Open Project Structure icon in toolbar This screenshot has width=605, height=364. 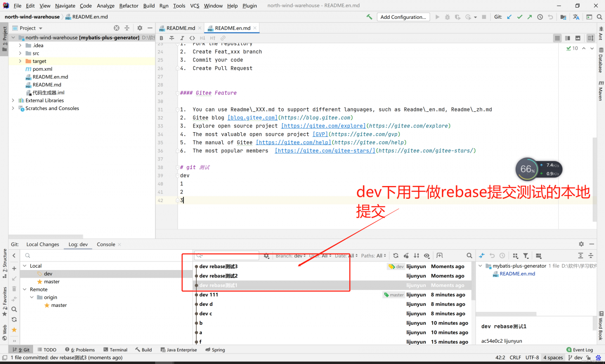(563, 17)
